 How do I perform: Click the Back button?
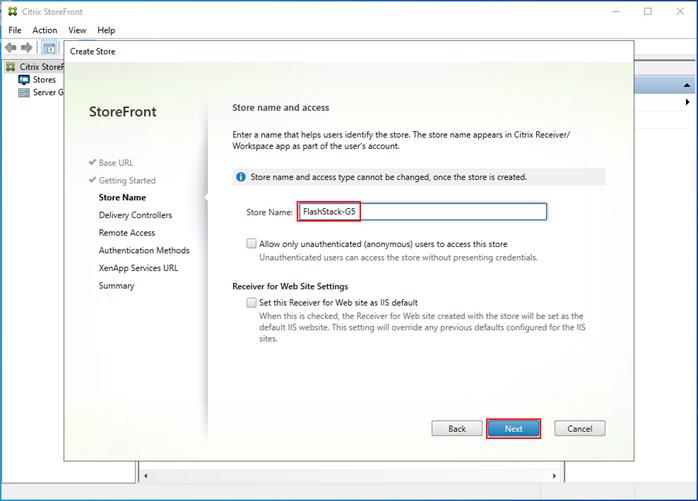tap(457, 428)
